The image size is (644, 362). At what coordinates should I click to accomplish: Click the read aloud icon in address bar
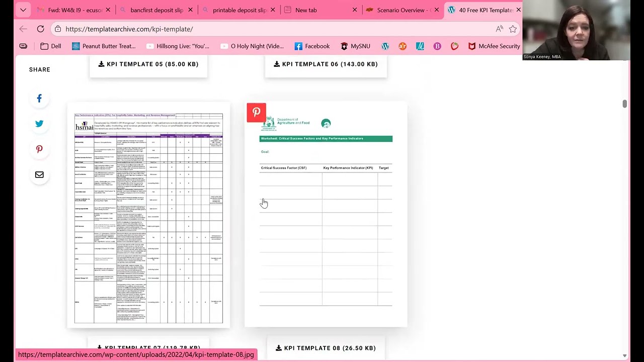499,29
